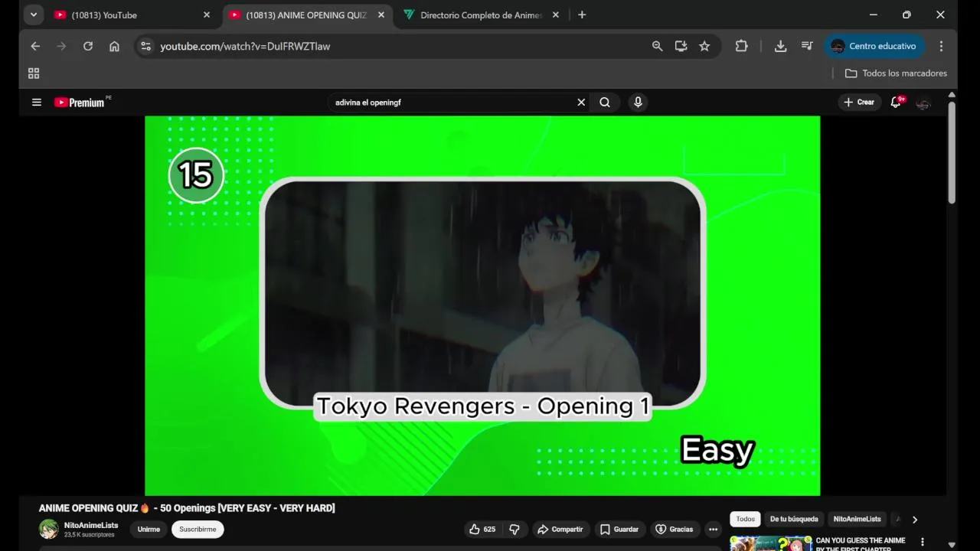The width and height of the screenshot is (980, 551).
Task: Send Super Thanks with Gracias
Action: [675, 529]
